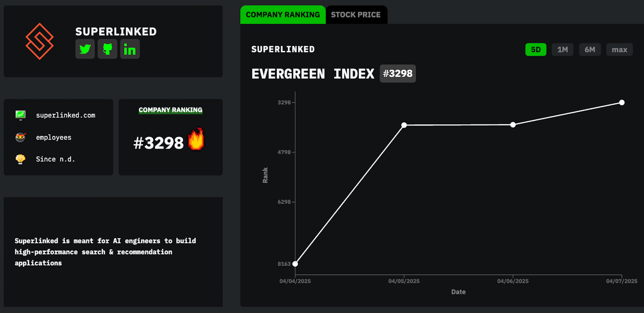This screenshot has width=644, height=313.
Task: Select the max time range
Action: pos(619,50)
